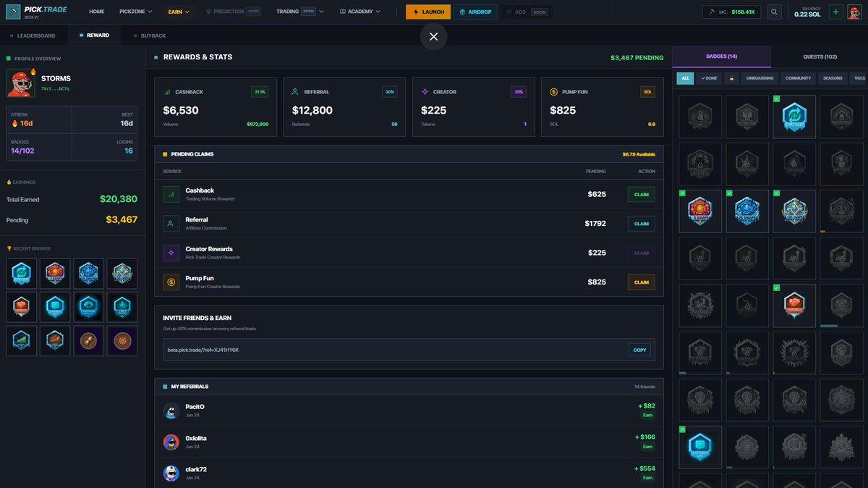Select the red swaps badge in Recent Badges
Screen dimensions: 868x488
[x=55, y=274]
